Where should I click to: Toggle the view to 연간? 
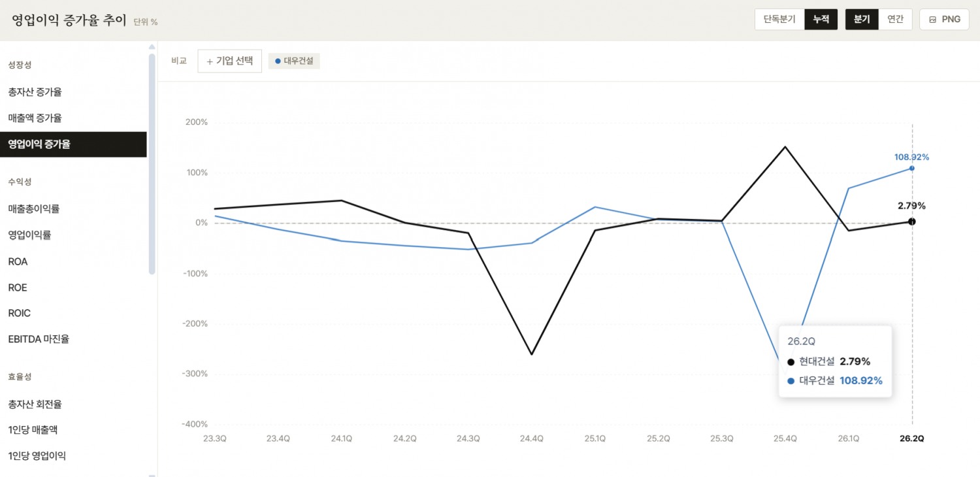click(x=895, y=20)
